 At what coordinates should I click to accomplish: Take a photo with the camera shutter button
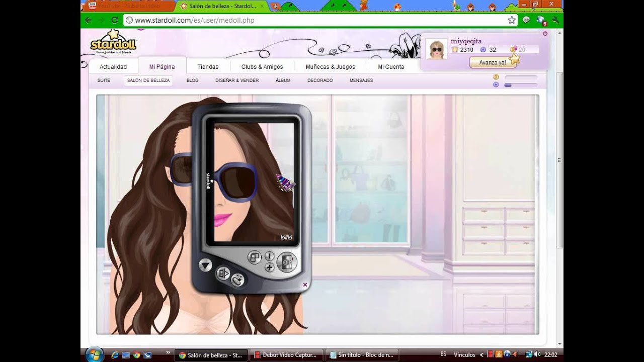[287, 262]
